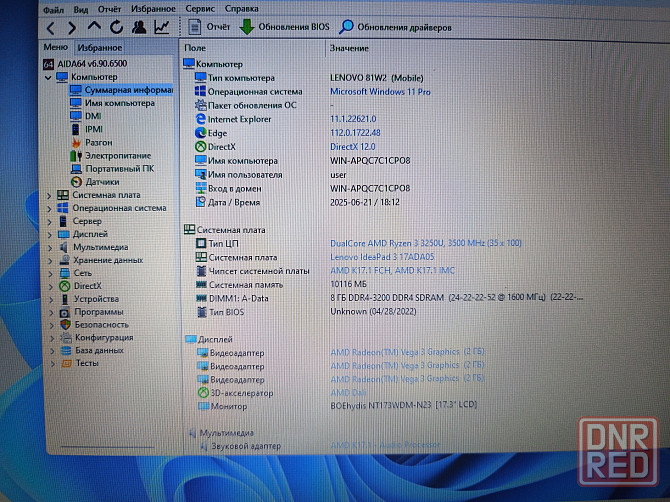Select the Дата / Время row

coord(297,202)
